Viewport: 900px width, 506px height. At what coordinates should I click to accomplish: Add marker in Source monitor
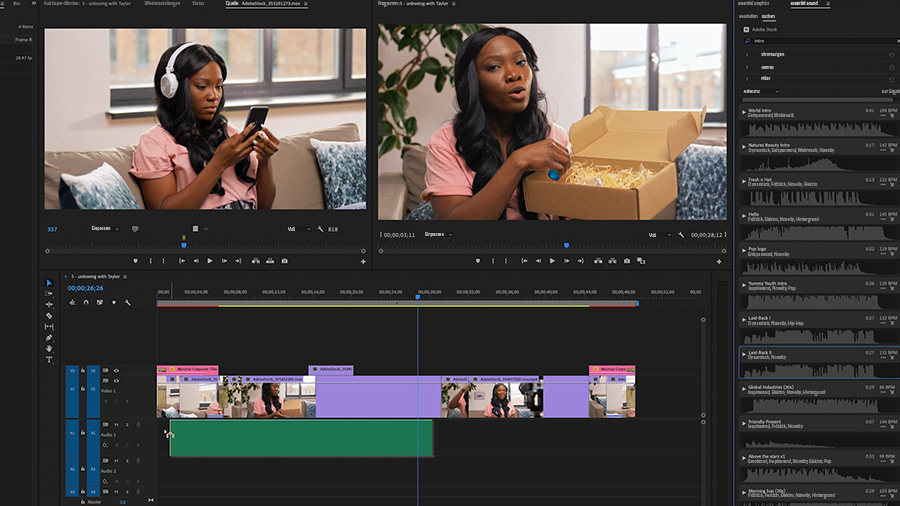[x=135, y=261]
